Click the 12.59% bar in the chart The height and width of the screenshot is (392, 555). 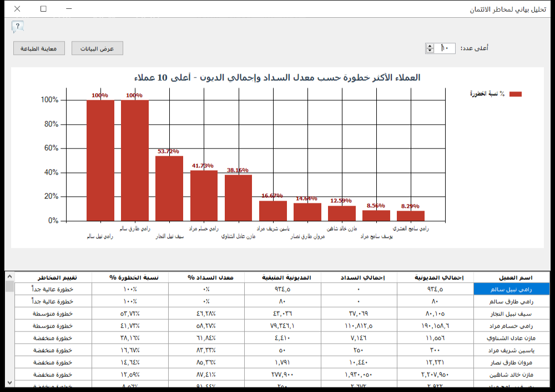coord(341,213)
